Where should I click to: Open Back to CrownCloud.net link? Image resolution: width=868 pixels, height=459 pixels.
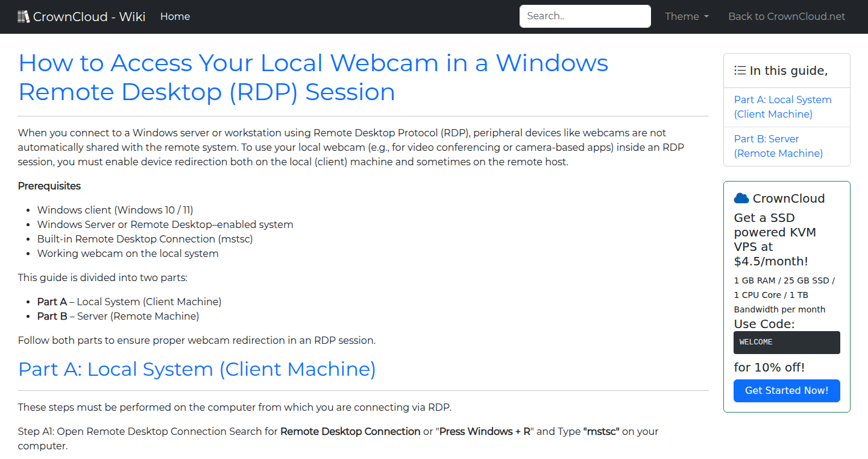click(787, 16)
